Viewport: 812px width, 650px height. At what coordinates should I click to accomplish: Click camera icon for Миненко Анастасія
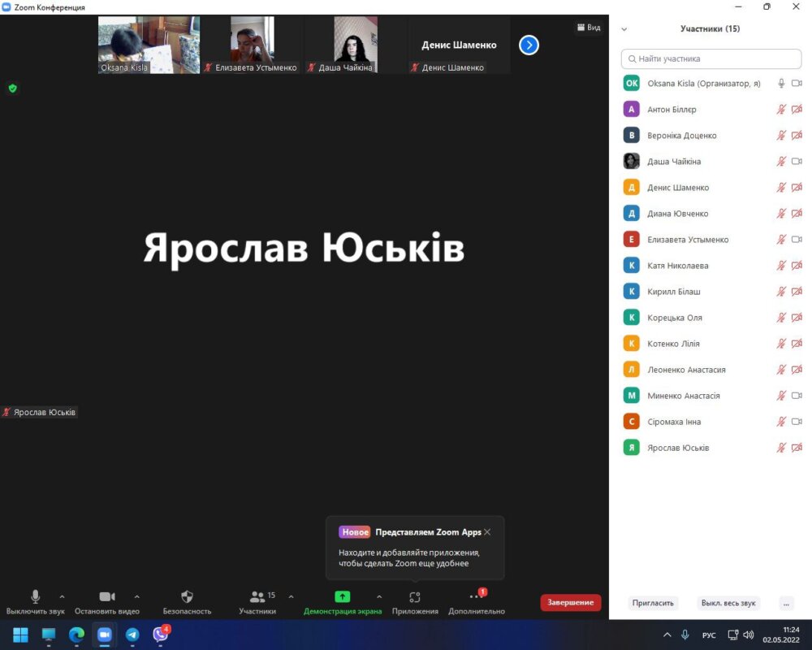coord(797,396)
